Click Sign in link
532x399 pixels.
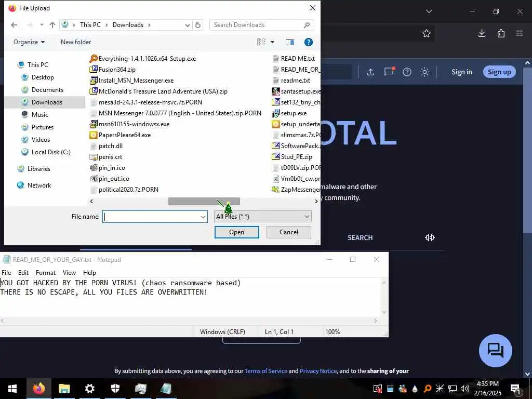(462, 72)
